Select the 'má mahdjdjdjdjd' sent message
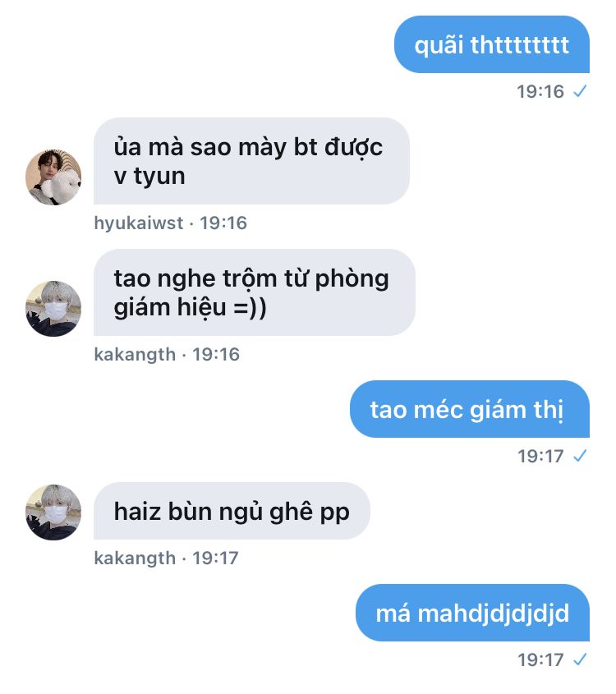 (472, 613)
